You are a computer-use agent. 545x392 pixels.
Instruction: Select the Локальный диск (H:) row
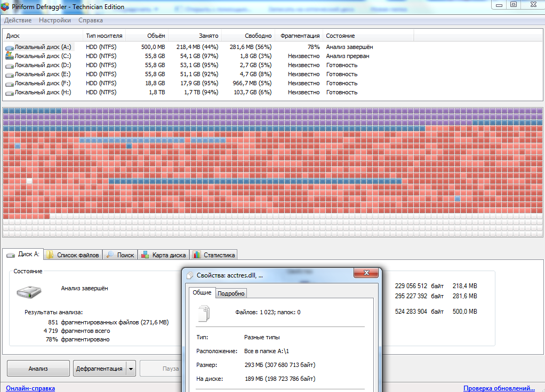[x=209, y=92]
